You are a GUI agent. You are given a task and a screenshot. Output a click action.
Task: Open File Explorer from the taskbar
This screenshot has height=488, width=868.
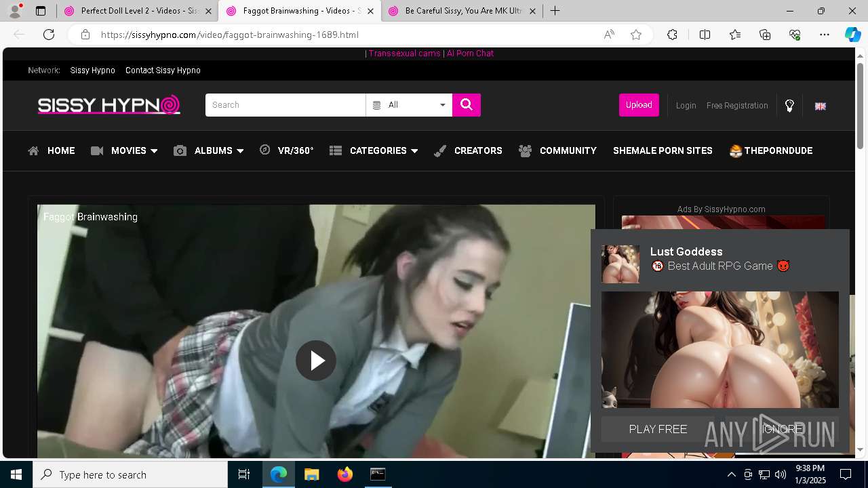pyautogui.click(x=312, y=474)
